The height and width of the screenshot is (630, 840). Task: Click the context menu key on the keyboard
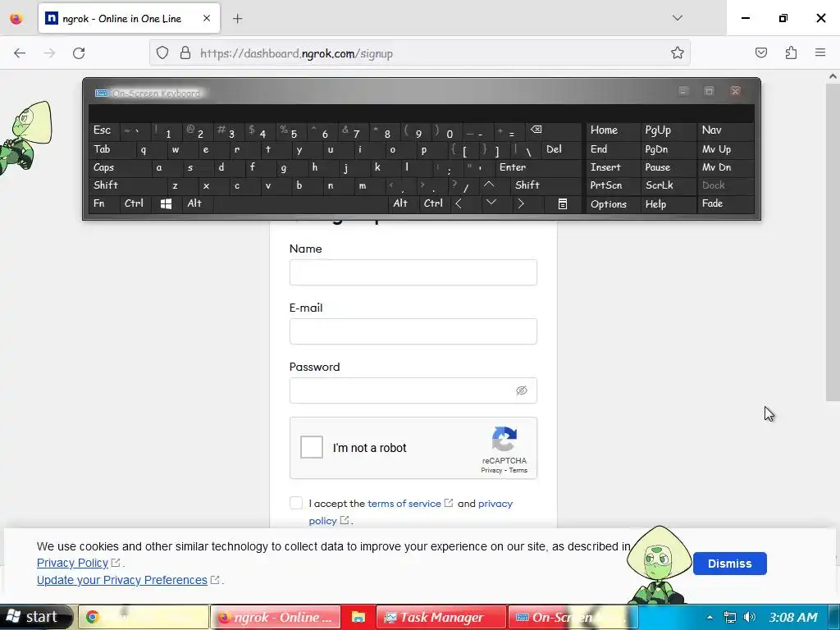click(563, 203)
